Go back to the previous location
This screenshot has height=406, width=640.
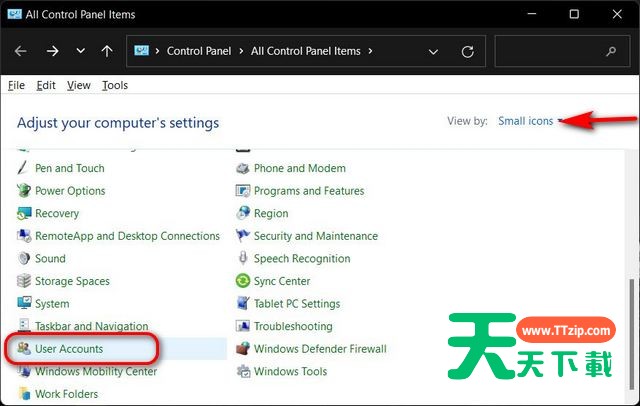click(20, 51)
